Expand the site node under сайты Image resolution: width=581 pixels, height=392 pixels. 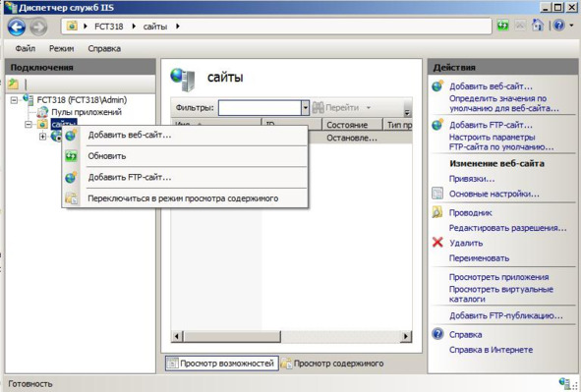pyautogui.click(x=42, y=137)
